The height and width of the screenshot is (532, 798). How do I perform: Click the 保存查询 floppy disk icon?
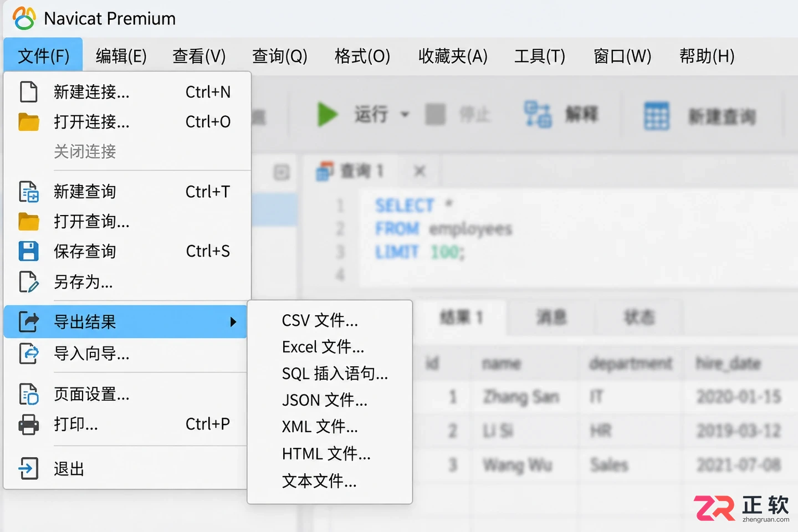pyautogui.click(x=29, y=251)
